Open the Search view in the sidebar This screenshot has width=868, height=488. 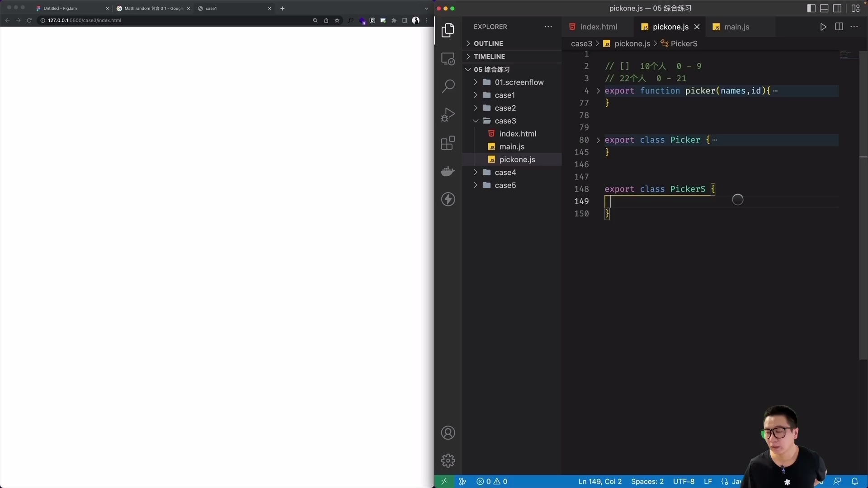click(448, 86)
